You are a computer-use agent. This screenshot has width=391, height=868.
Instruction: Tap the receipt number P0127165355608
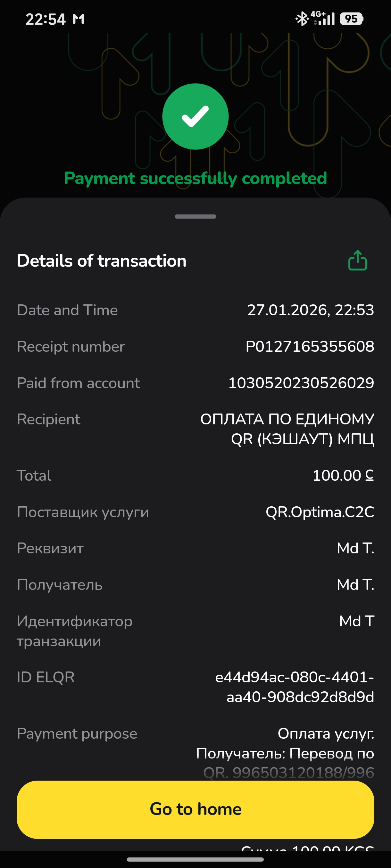[x=310, y=346]
